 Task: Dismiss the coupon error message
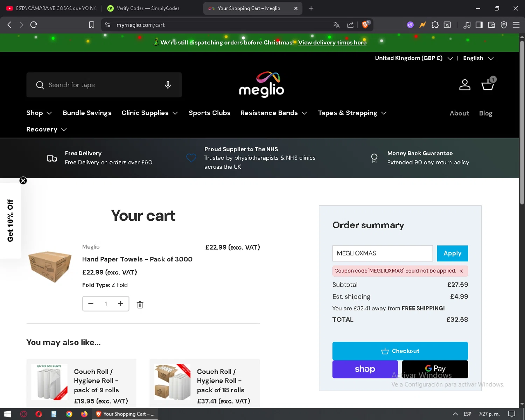tap(461, 271)
